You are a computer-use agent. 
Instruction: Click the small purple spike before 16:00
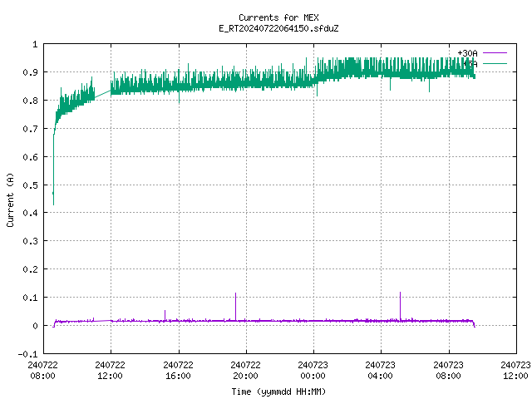[165, 315]
